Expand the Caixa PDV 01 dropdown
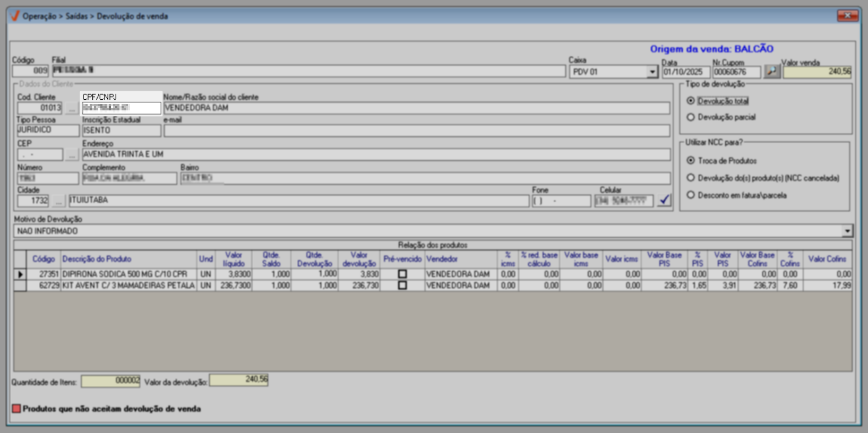 point(652,72)
